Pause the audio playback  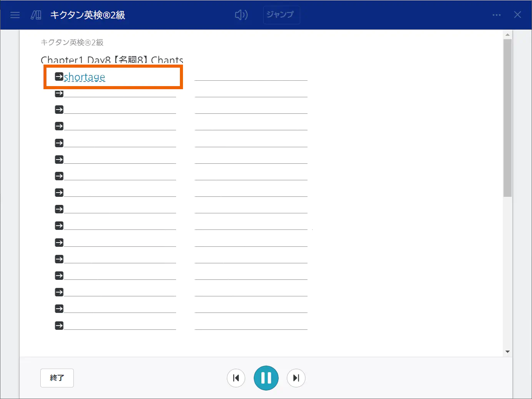pos(266,378)
